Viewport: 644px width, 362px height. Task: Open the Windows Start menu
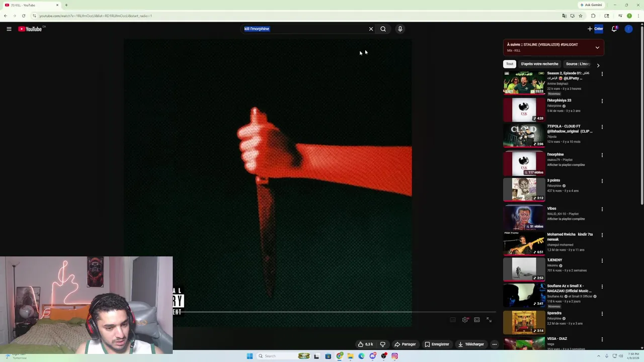[x=250, y=356]
